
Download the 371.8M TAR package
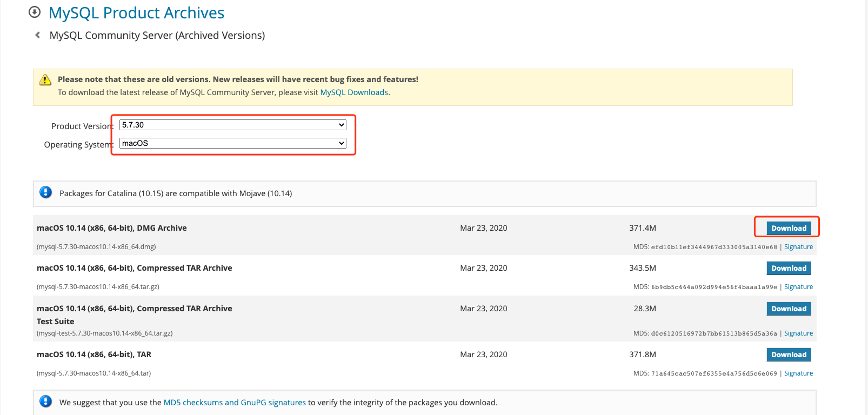[789, 354]
